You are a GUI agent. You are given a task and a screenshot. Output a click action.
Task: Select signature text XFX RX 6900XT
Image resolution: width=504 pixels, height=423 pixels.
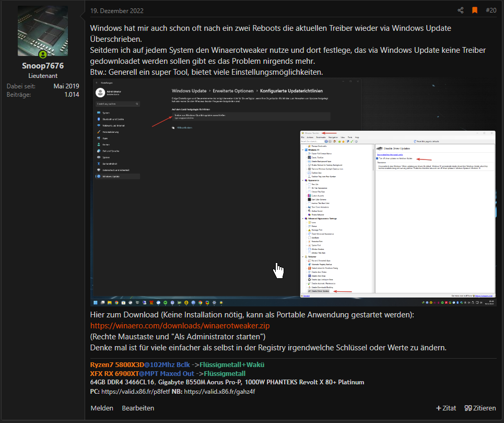click(x=114, y=373)
